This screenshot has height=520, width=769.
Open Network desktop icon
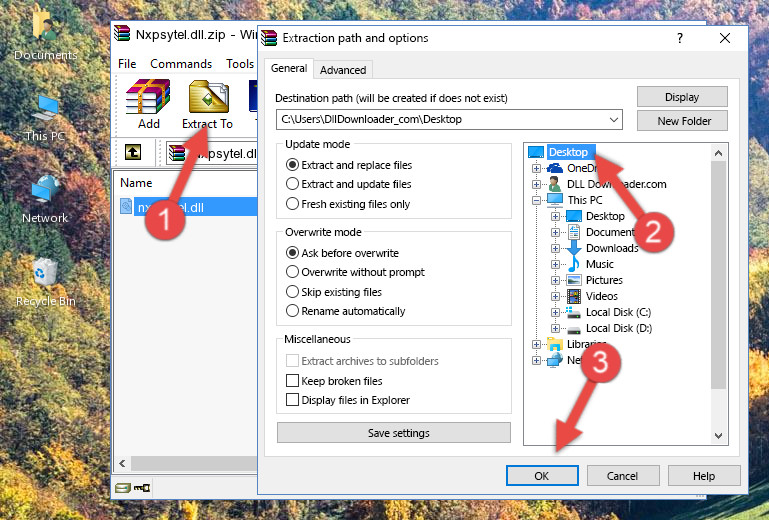(x=45, y=200)
